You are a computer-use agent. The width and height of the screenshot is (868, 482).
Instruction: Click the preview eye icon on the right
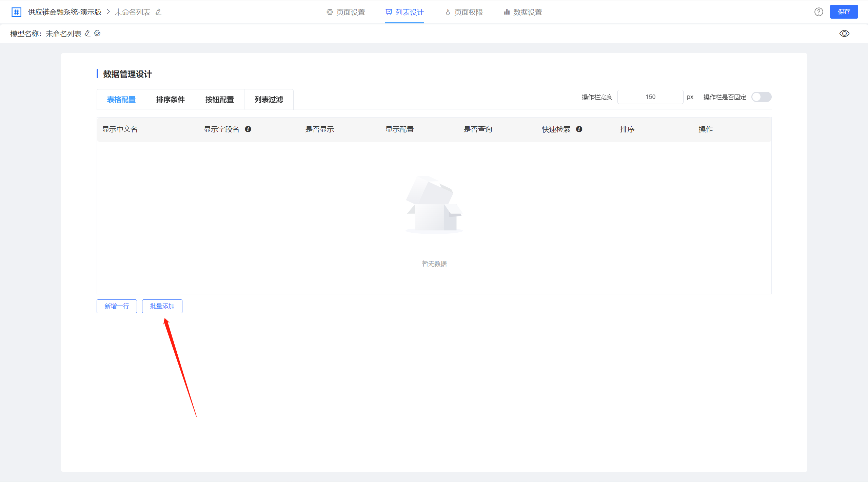click(845, 33)
